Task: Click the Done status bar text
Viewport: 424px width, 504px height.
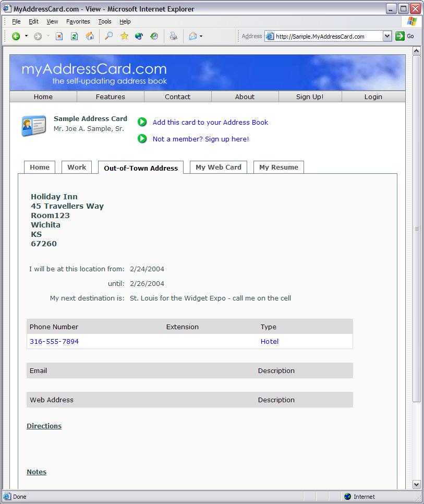Action: [20, 496]
